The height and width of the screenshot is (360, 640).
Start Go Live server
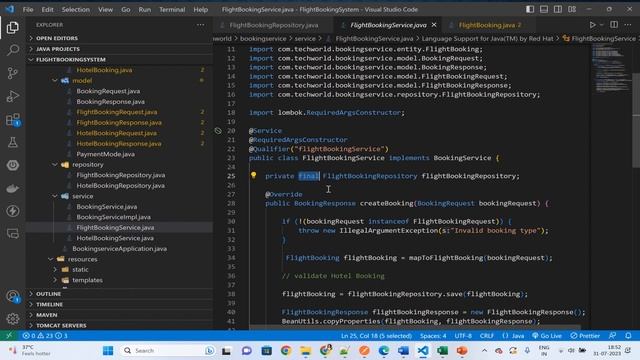547,336
